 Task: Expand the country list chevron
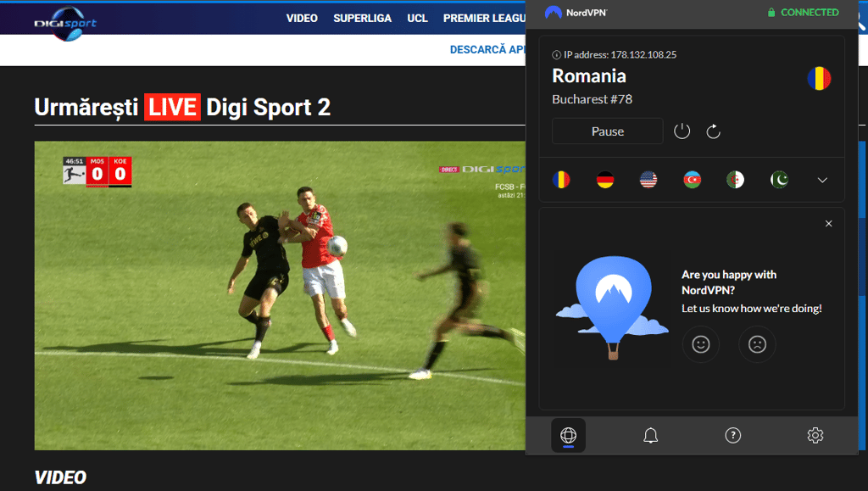coord(822,180)
